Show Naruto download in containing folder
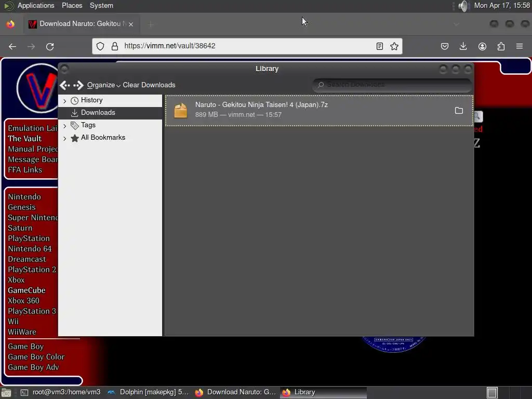The height and width of the screenshot is (399, 532). click(x=459, y=111)
